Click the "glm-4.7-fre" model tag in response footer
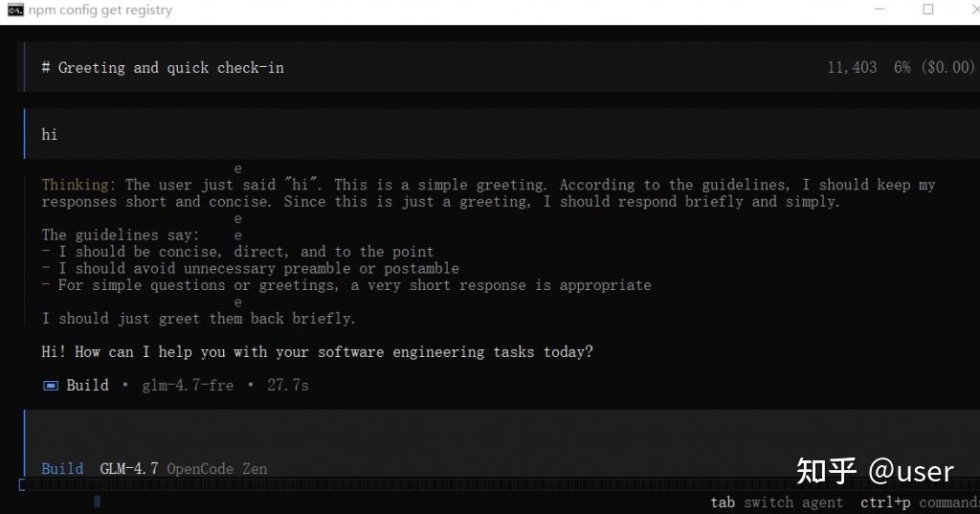The image size is (980, 514). 188,386
